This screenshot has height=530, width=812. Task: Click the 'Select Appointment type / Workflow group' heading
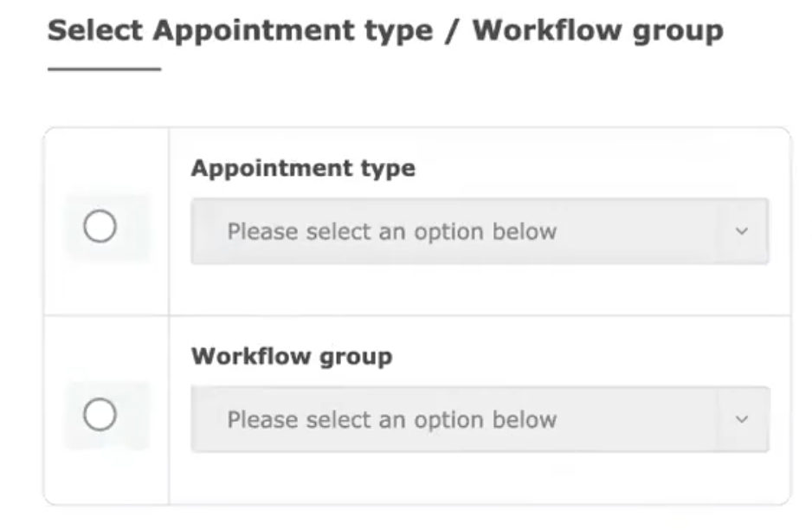[x=385, y=31]
